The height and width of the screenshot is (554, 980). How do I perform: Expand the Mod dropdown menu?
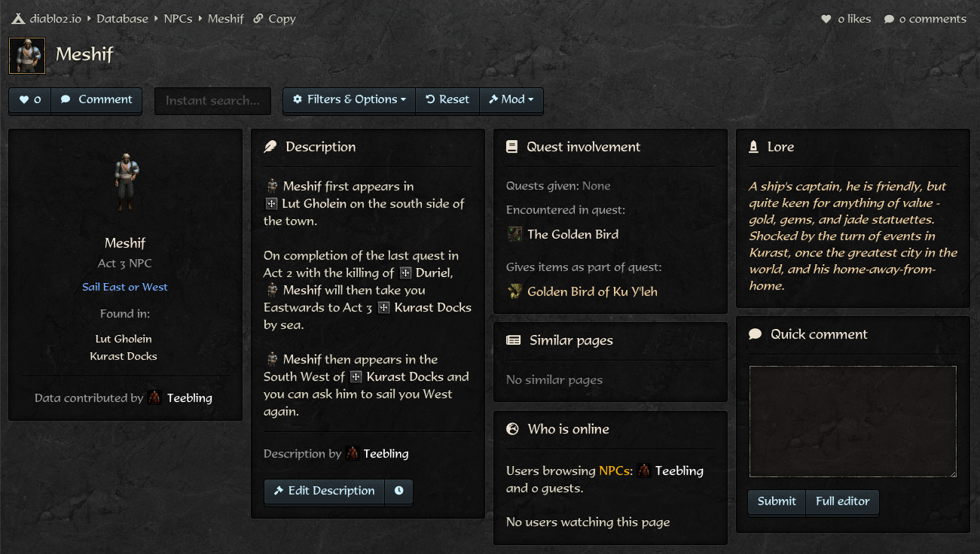[511, 99]
